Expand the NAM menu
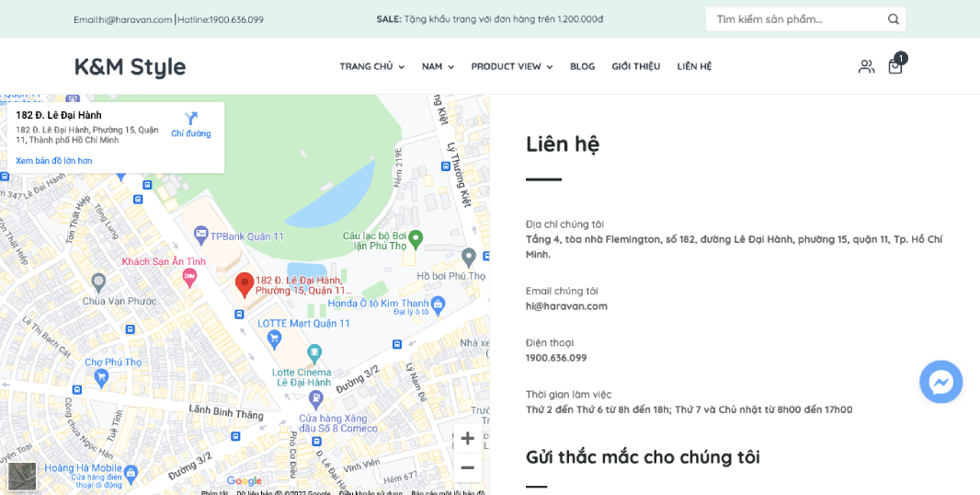980x495 pixels. click(438, 66)
